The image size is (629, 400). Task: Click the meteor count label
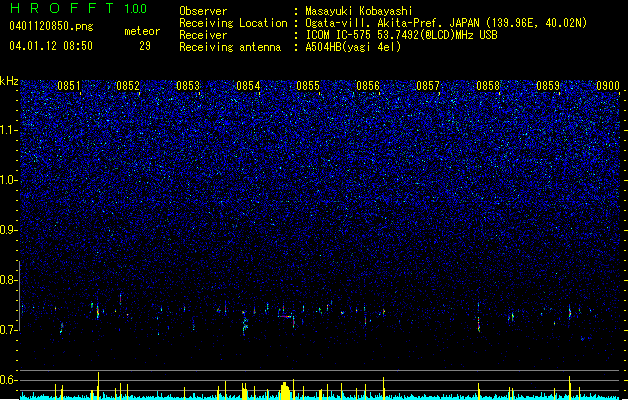(x=142, y=31)
